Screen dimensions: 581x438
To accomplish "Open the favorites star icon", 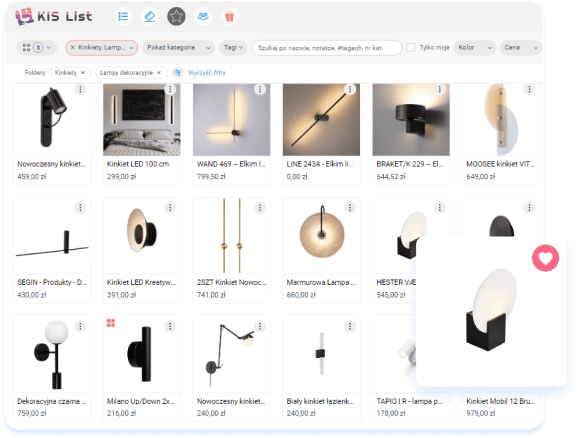I will [176, 17].
